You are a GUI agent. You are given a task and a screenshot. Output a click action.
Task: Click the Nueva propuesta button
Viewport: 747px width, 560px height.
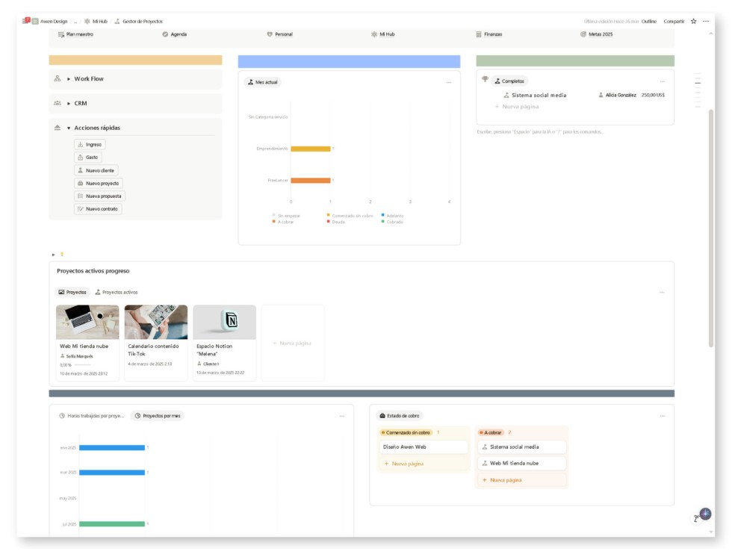[100, 196]
